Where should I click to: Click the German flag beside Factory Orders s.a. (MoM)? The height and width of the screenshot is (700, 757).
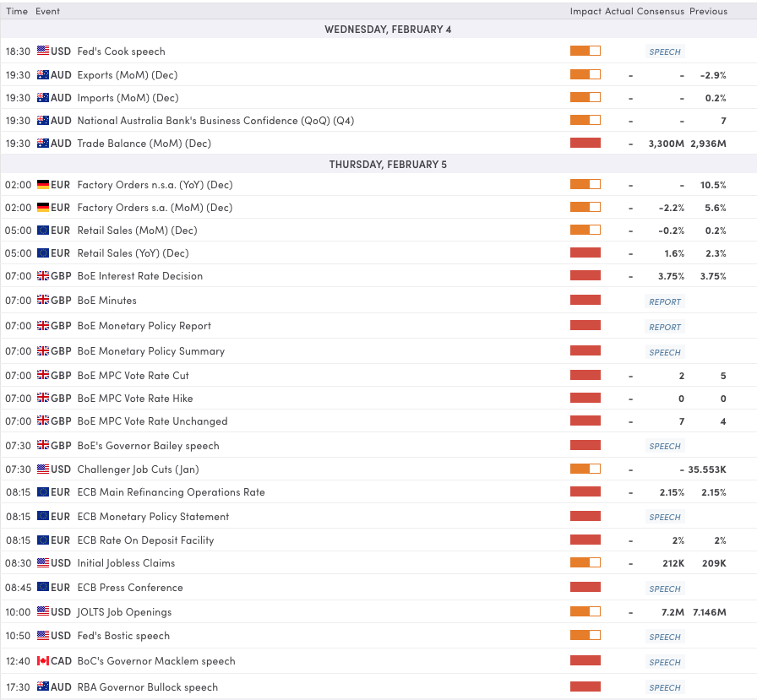(x=43, y=208)
